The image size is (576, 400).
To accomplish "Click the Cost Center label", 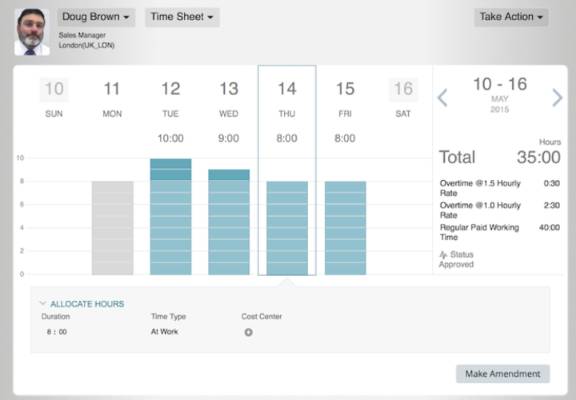I will (262, 316).
